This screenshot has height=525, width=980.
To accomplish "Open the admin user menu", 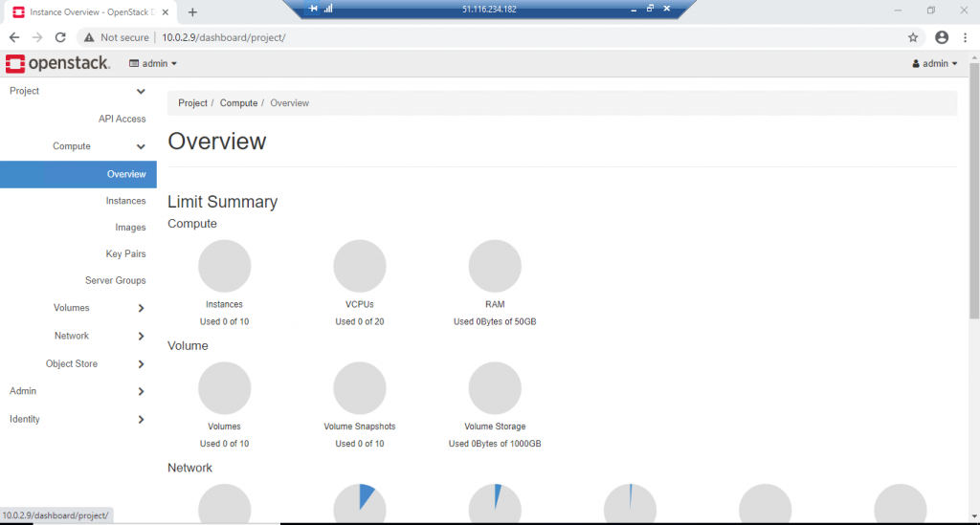I will coord(934,64).
